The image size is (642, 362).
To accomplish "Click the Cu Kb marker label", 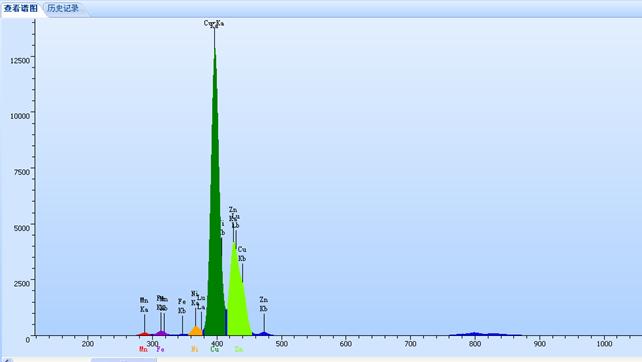I will pyautogui.click(x=242, y=254).
